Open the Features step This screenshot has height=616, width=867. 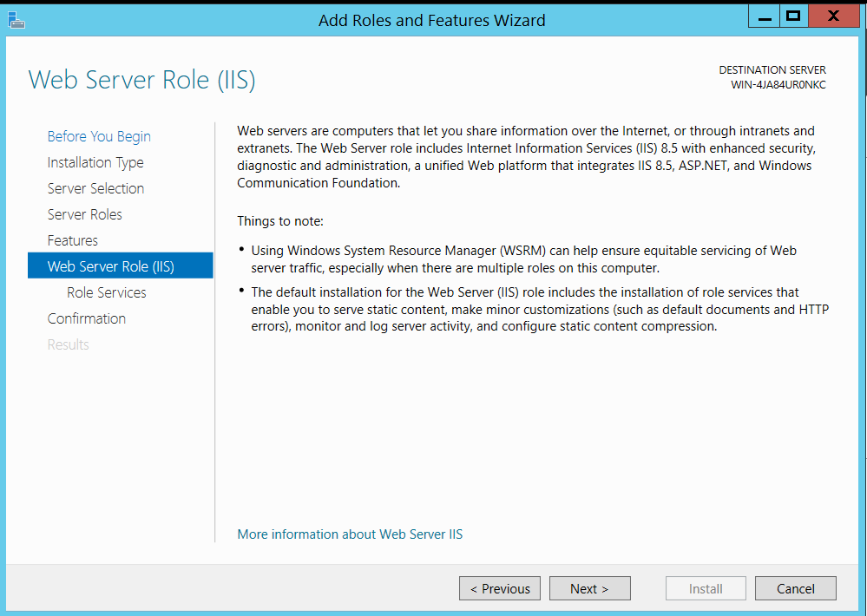(x=72, y=240)
